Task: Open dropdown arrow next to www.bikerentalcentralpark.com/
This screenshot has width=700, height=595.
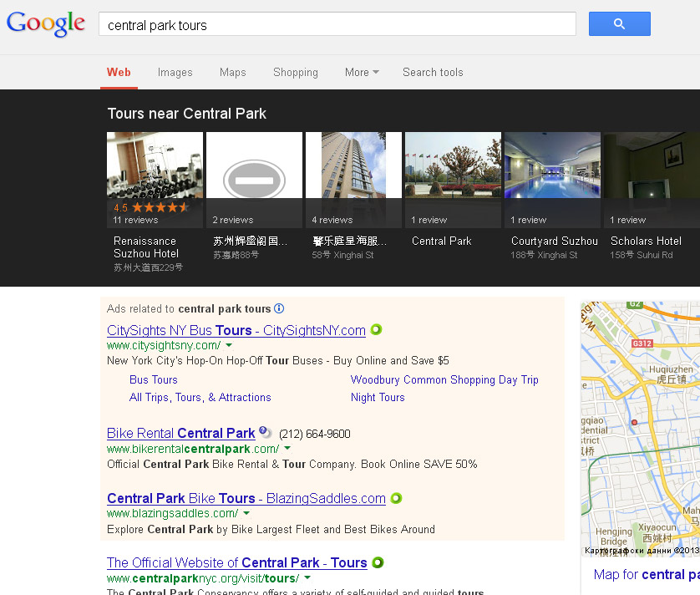Action: pyautogui.click(x=287, y=449)
